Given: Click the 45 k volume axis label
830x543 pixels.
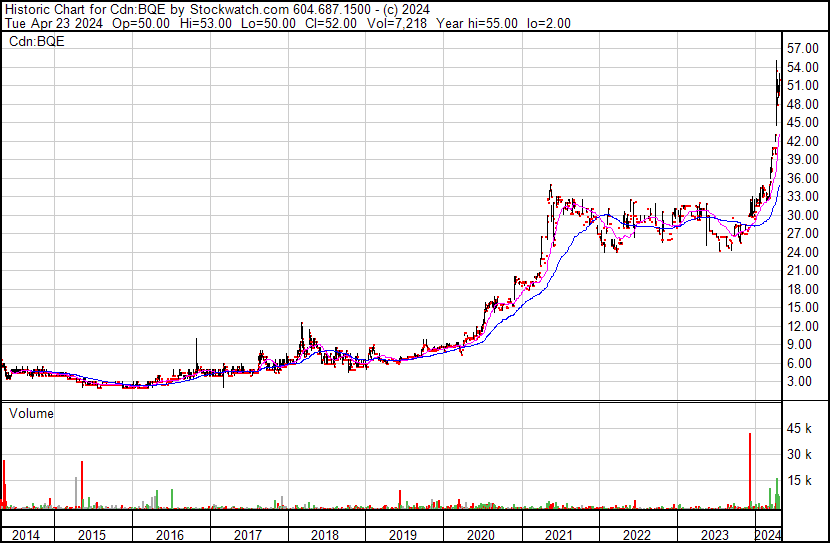Looking at the screenshot, I should pyautogui.click(x=801, y=429).
